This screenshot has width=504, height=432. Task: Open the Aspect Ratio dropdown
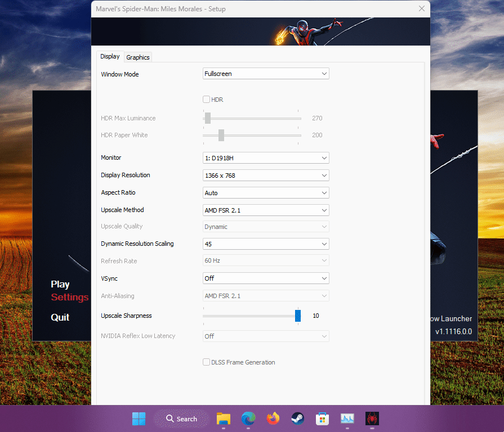pos(266,193)
